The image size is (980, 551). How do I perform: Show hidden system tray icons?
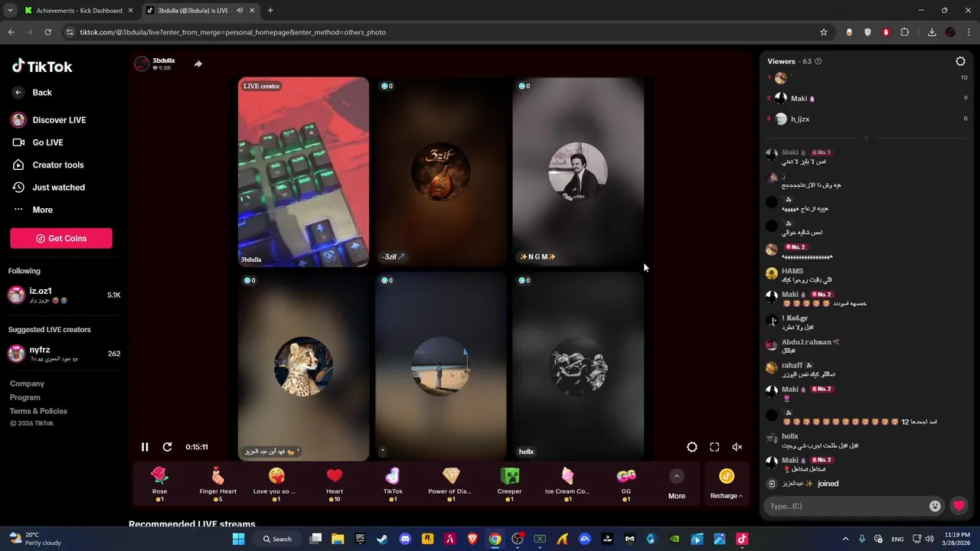(845, 539)
